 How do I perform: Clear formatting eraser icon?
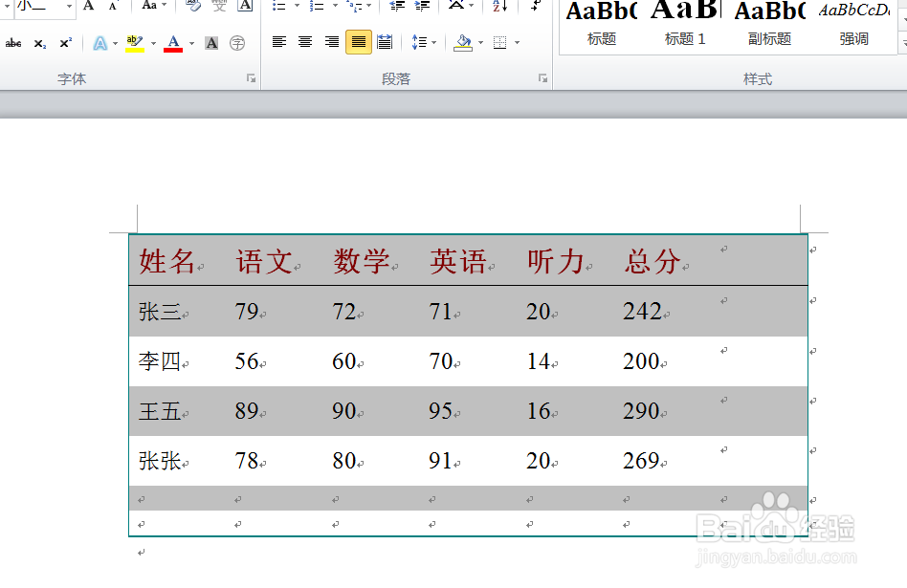pyautogui.click(x=193, y=6)
